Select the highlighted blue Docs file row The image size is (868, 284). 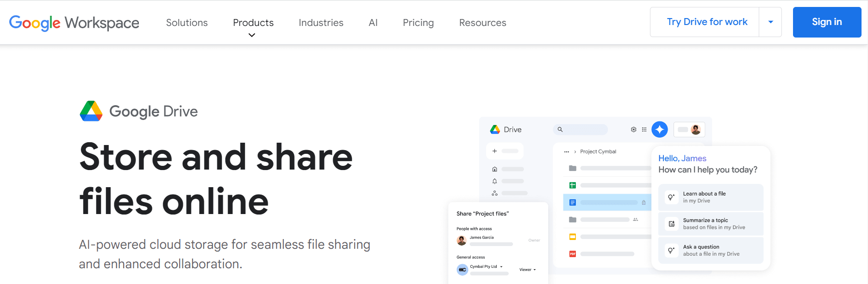[x=607, y=202]
